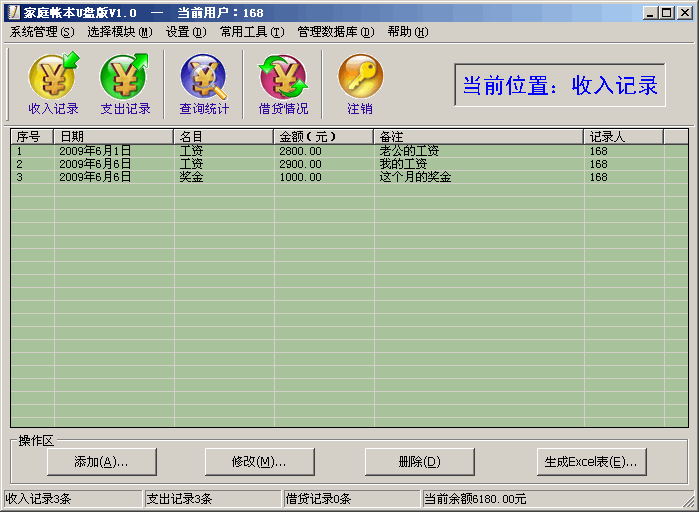Minimize the 家庭帐本 window
The width and height of the screenshot is (699, 512).
tap(650, 13)
